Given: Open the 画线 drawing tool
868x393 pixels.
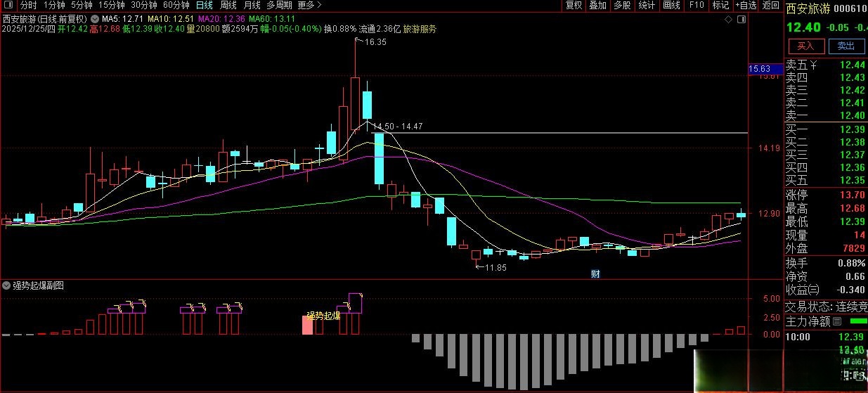Looking at the screenshot, I should pos(671,5).
